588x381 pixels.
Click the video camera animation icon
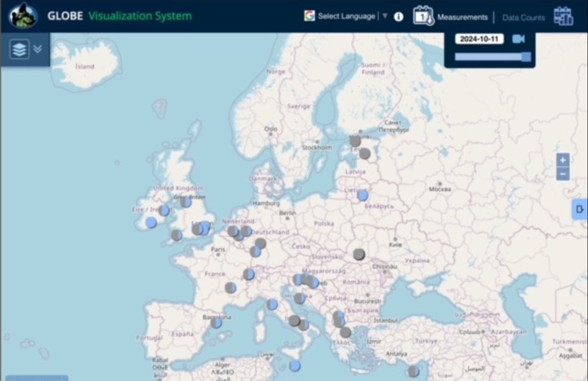[x=518, y=39]
